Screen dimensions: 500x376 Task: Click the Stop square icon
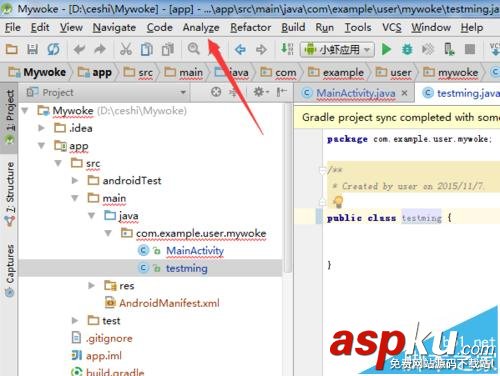(470, 49)
